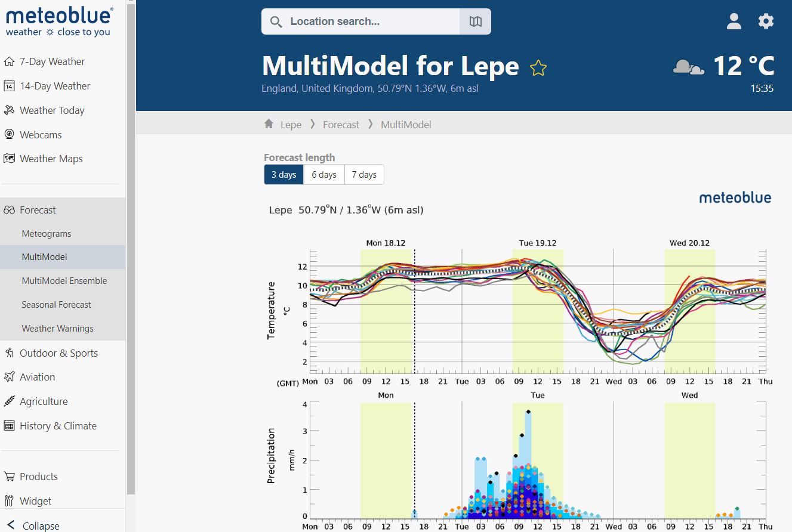This screenshot has height=532, width=792.
Task: Open the Webcams section
Action: coord(41,134)
